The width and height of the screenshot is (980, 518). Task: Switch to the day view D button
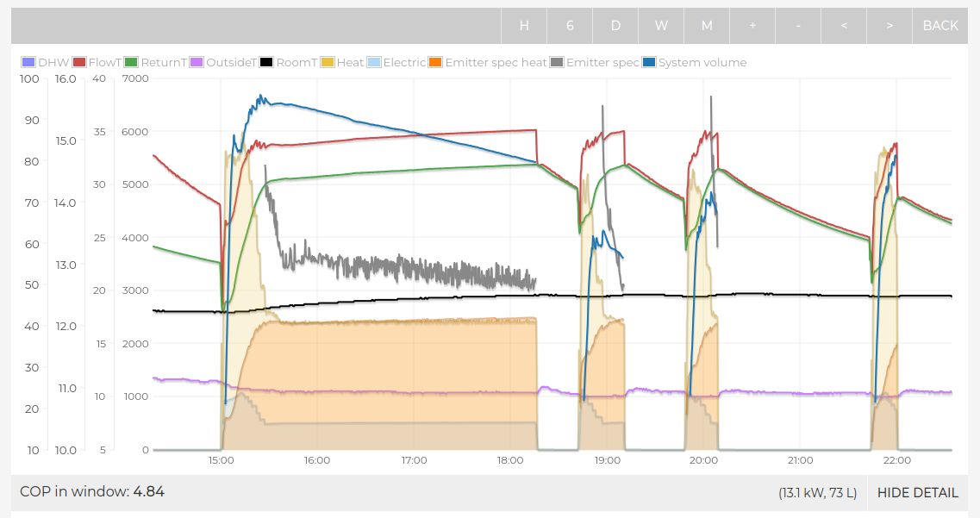(615, 26)
